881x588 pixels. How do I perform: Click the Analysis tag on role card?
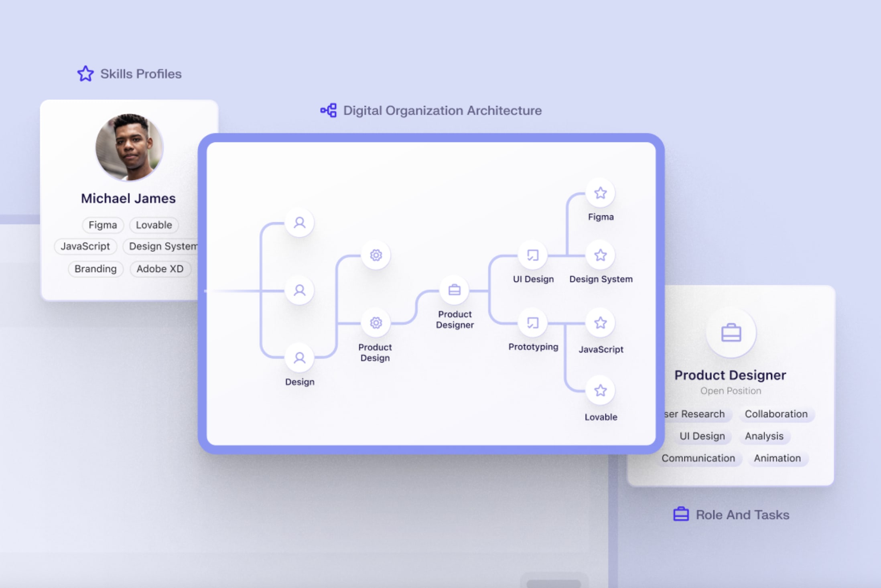[764, 436]
